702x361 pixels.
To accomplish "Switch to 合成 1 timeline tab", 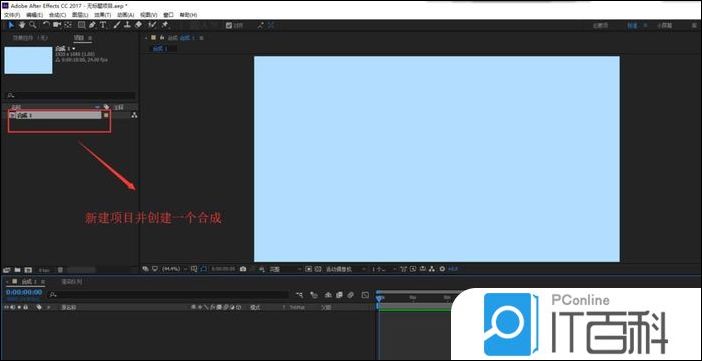I will pyautogui.click(x=30, y=282).
